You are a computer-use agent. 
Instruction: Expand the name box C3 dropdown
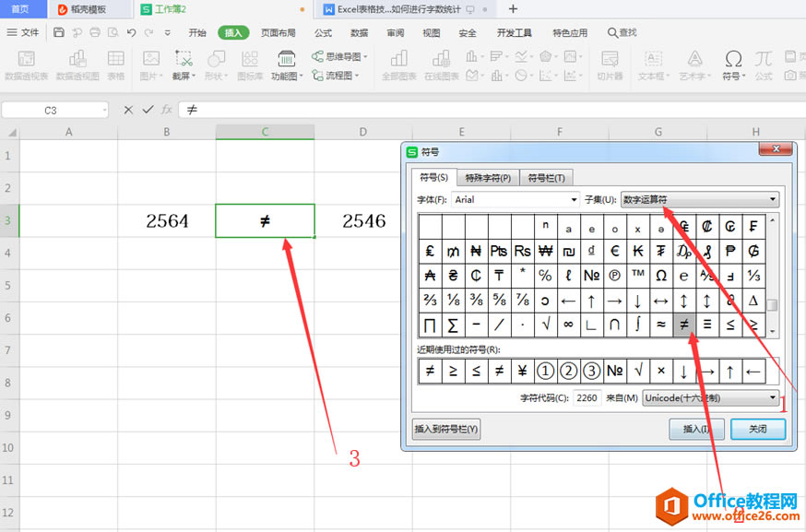[104, 110]
